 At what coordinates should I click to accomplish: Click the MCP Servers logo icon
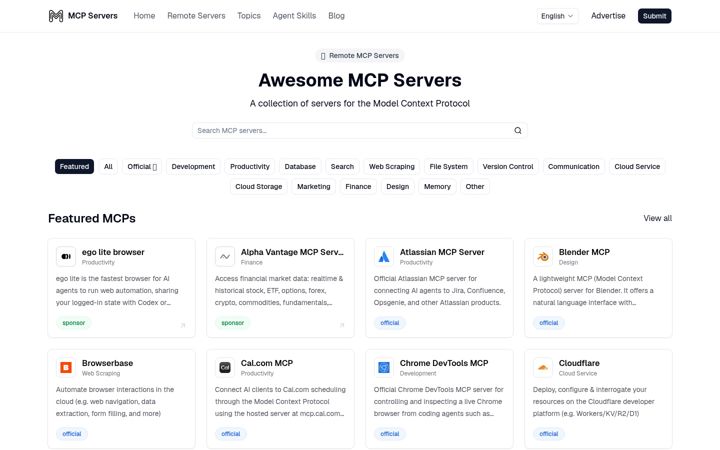[x=56, y=16]
